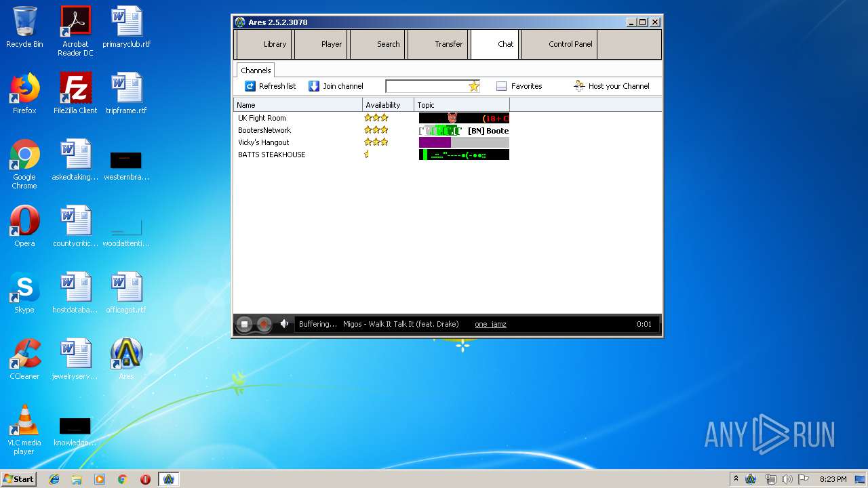Click Ares taskbar button
The height and width of the screenshot is (488, 868).
click(168, 479)
